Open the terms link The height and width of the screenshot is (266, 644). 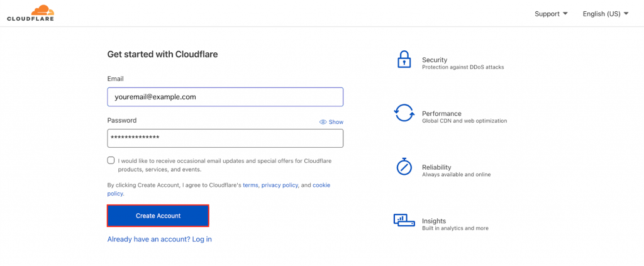point(250,186)
